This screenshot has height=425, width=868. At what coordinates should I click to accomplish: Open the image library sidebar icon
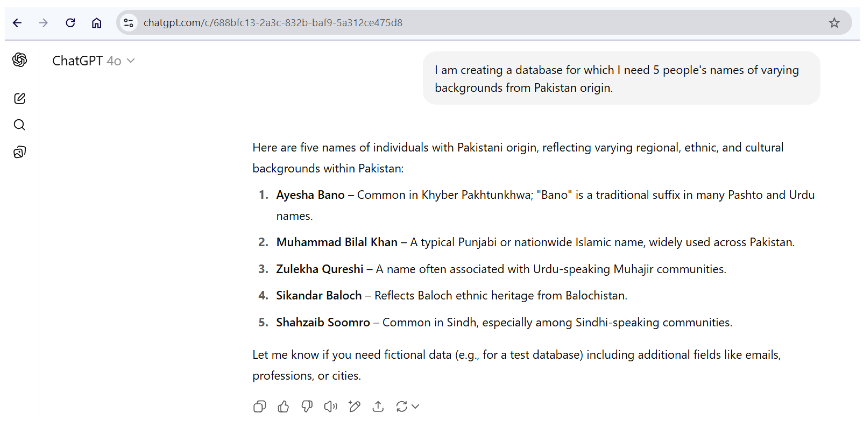click(20, 152)
